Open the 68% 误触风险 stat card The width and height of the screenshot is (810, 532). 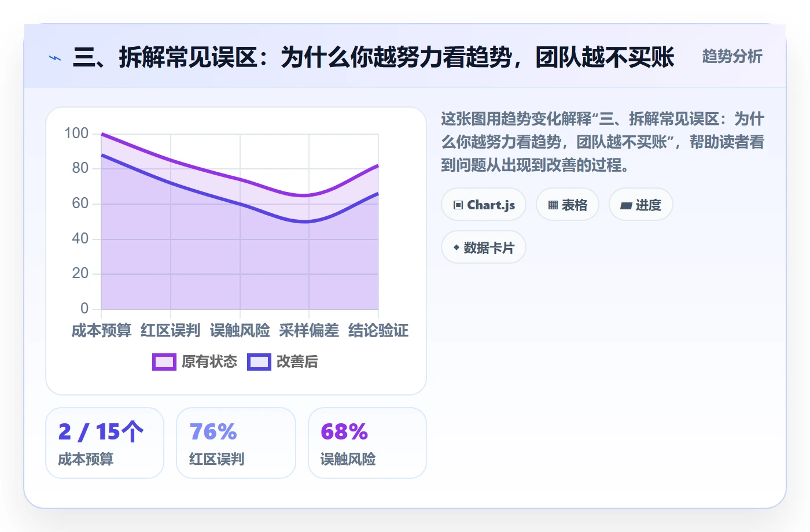click(x=367, y=443)
